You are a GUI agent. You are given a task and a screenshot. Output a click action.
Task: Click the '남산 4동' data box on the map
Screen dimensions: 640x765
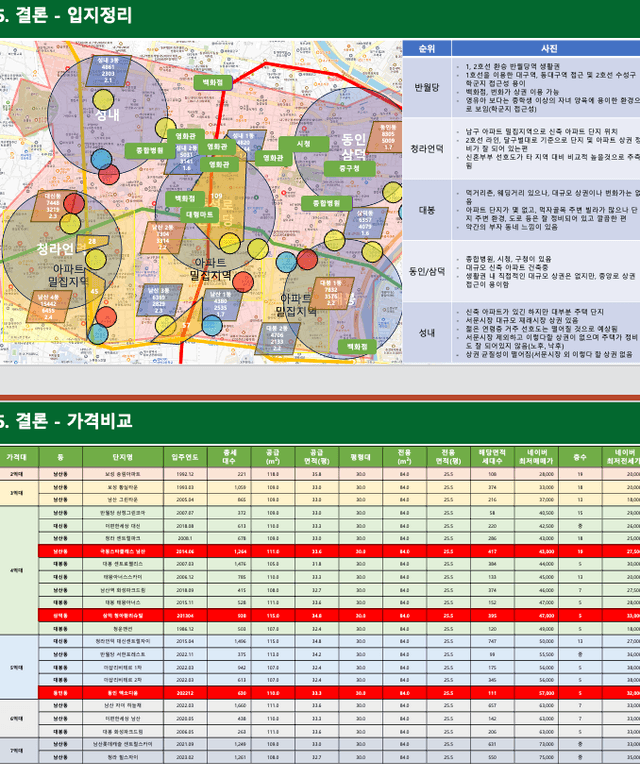pos(48,306)
